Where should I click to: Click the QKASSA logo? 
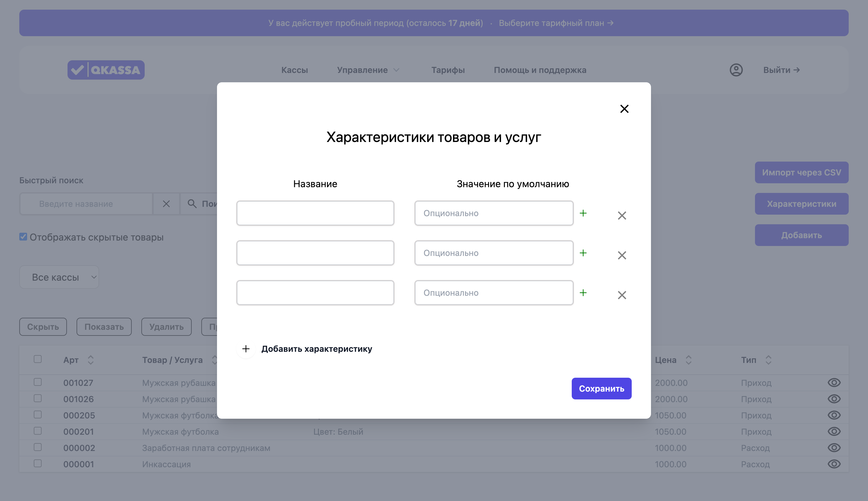point(106,70)
